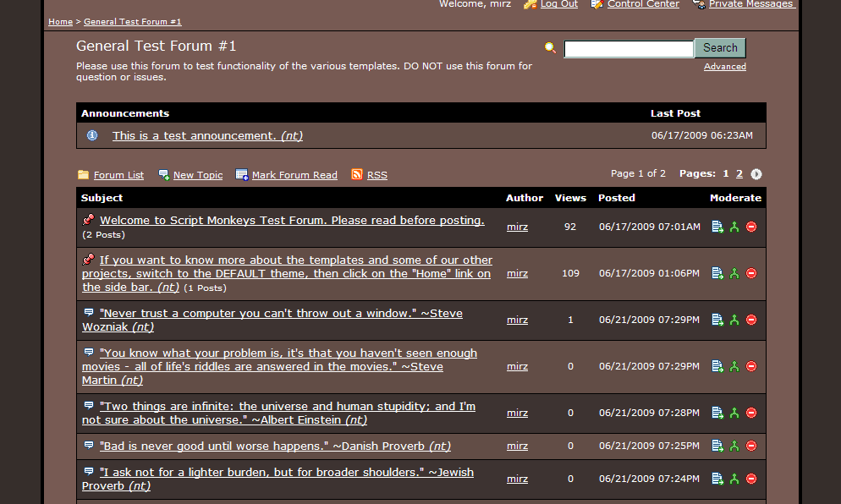Click the Search button
This screenshot has height=504, width=841.
coord(720,47)
